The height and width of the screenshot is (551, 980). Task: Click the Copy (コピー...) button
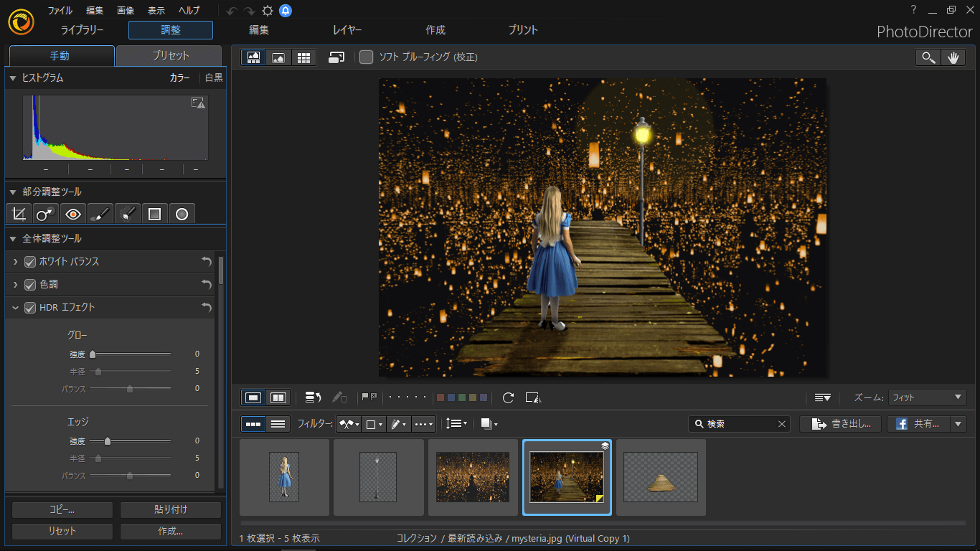pos(62,510)
